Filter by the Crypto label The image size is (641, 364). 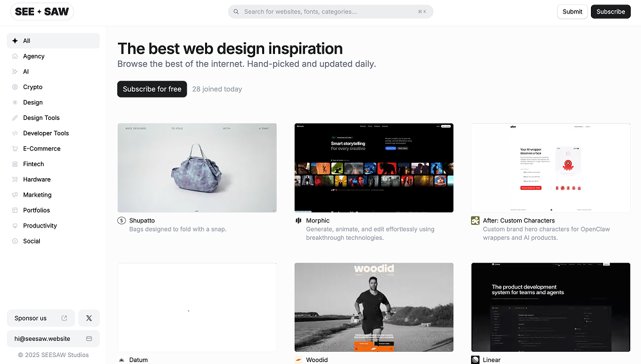[33, 87]
